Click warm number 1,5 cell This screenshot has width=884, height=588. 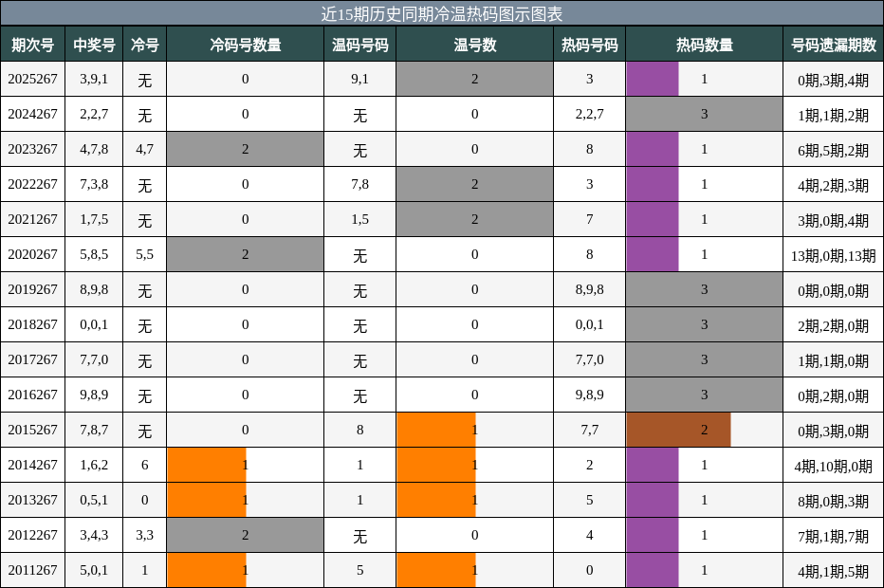coord(360,219)
